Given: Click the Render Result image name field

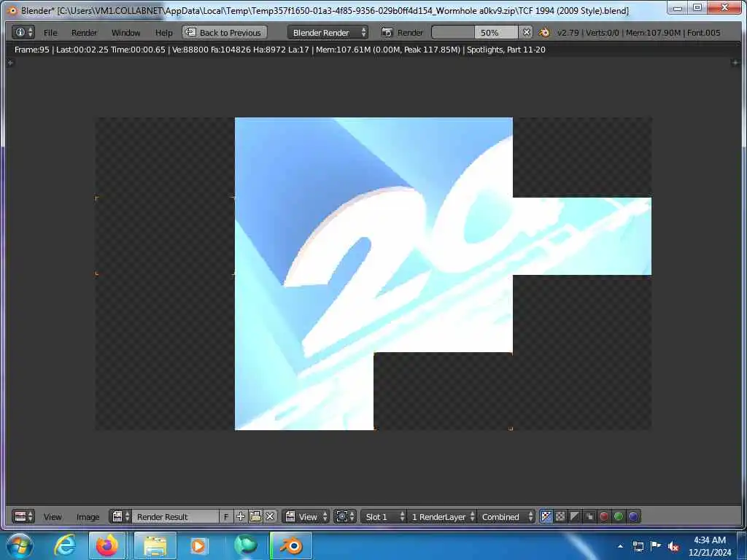Looking at the screenshot, I should 175,516.
